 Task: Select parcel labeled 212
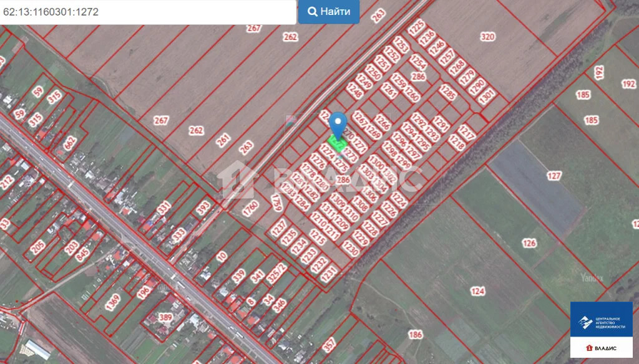pos(7,183)
